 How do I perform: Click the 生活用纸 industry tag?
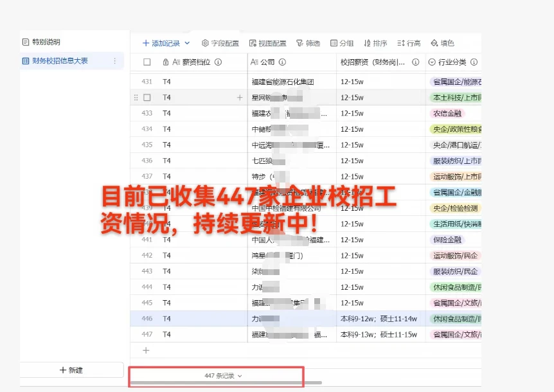point(456,224)
